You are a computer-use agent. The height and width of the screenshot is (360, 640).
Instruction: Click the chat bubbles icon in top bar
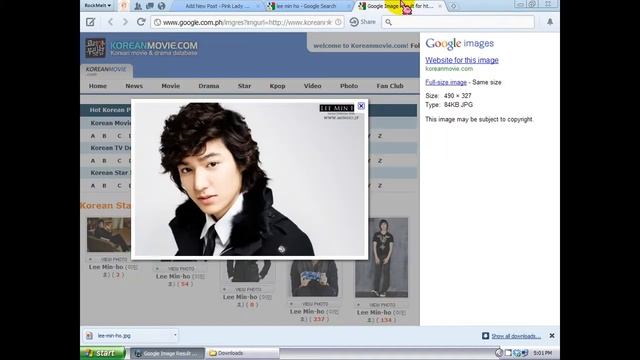coord(150,6)
